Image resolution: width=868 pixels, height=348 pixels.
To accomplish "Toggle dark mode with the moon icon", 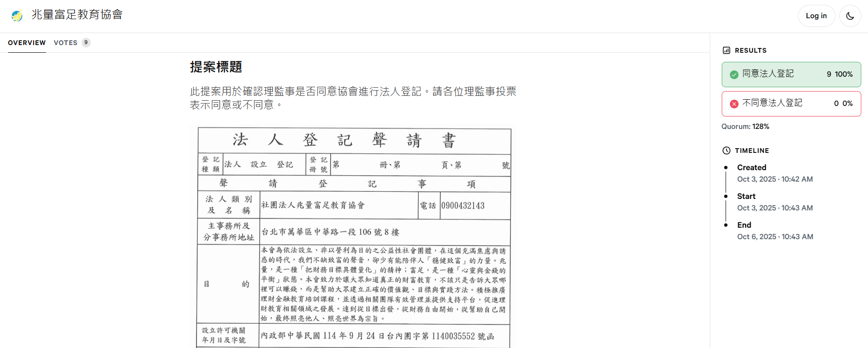I will (x=850, y=16).
